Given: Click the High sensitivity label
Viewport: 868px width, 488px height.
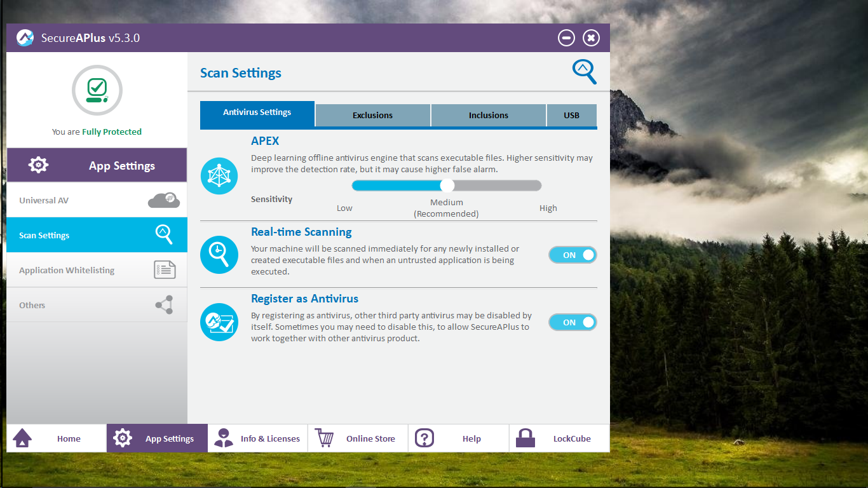Looking at the screenshot, I should [x=548, y=208].
